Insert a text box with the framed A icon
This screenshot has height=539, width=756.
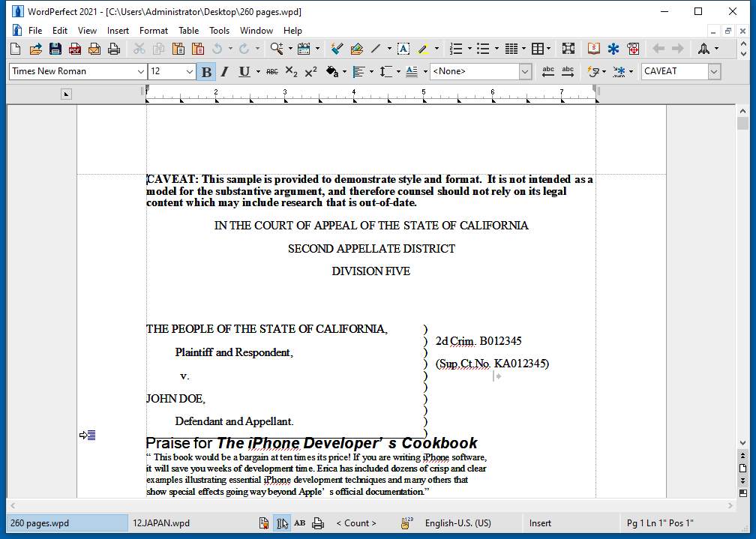(403, 49)
